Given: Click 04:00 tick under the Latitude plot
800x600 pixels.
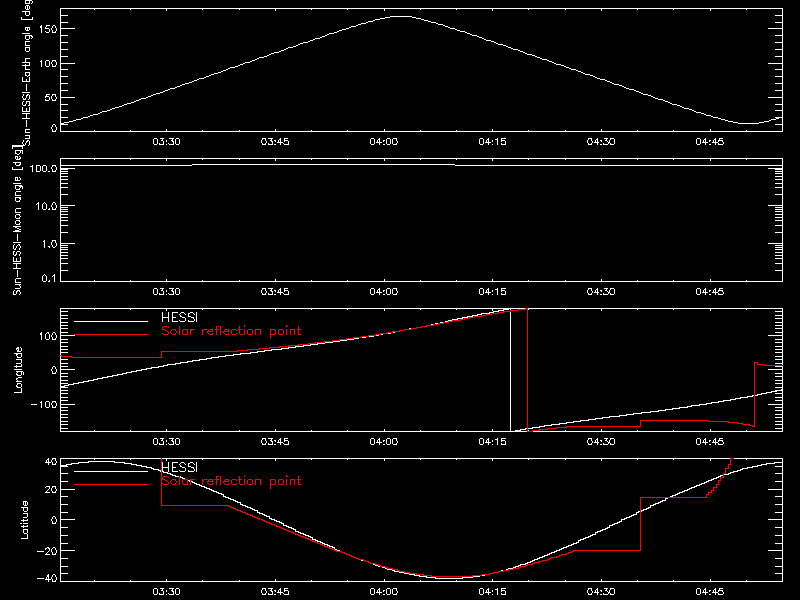Looking at the screenshot, I should coord(384,591).
